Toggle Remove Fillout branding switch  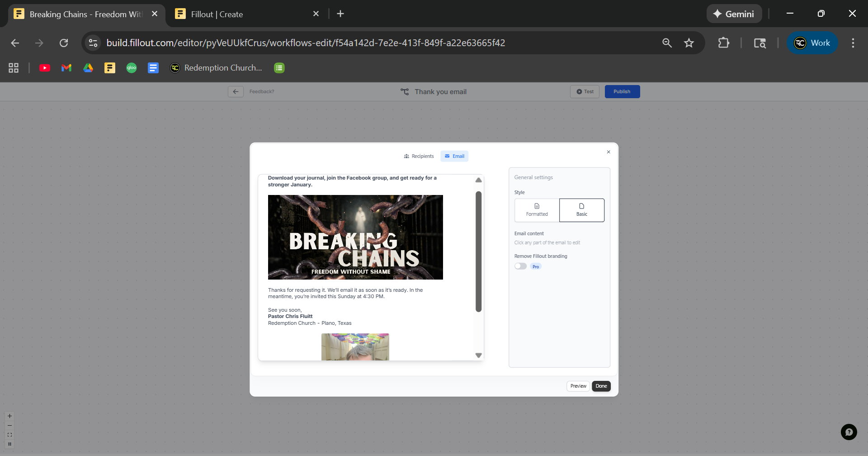pos(521,266)
